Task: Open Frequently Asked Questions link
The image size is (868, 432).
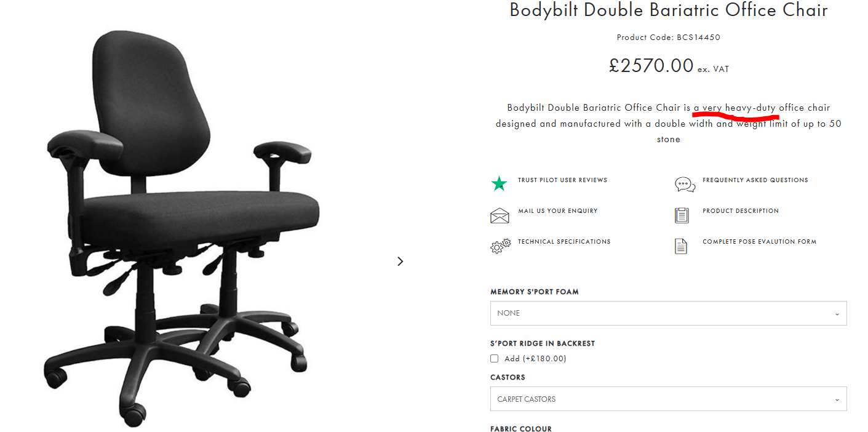Action: pyautogui.click(x=755, y=180)
